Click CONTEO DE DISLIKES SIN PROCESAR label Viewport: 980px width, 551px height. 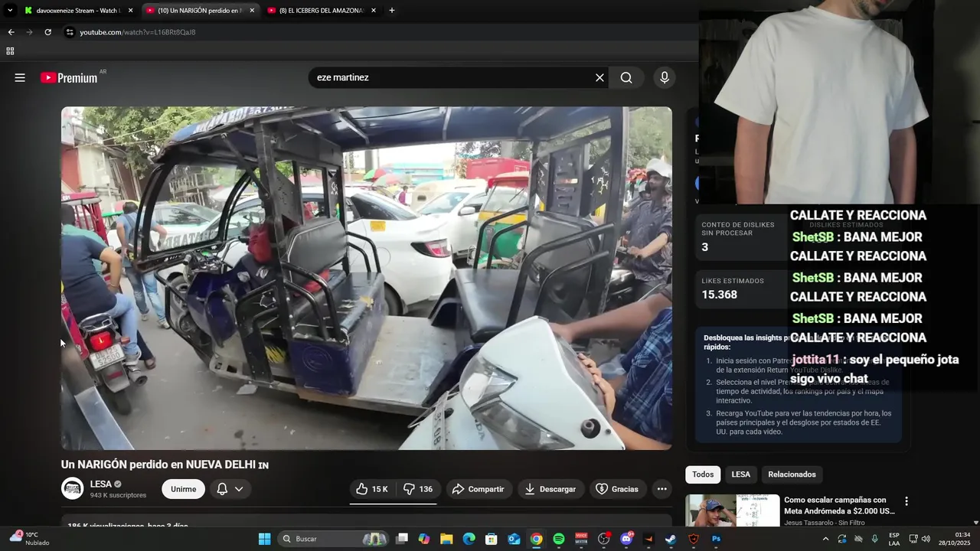(x=738, y=229)
